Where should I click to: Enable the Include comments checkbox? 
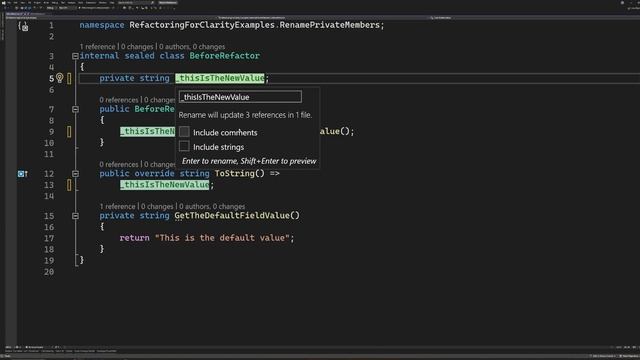(x=184, y=132)
